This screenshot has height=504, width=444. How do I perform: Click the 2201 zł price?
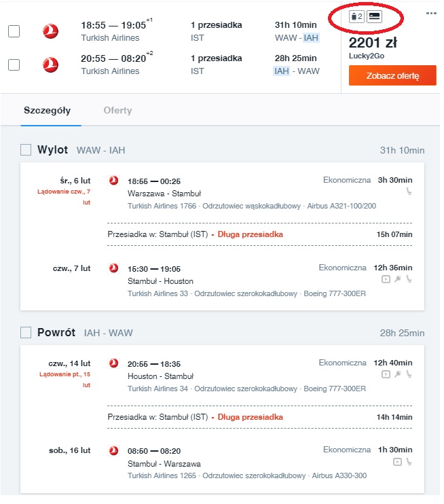[x=373, y=42]
